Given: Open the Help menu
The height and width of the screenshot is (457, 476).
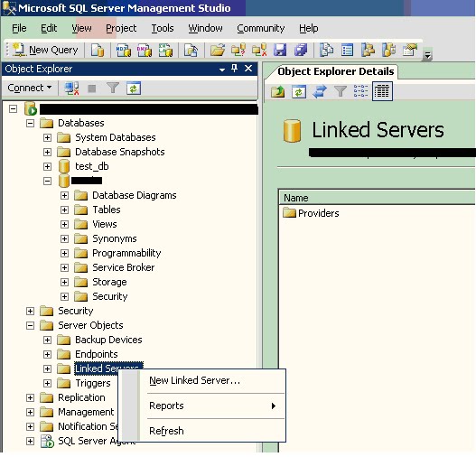Looking at the screenshot, I should point(308,28).
